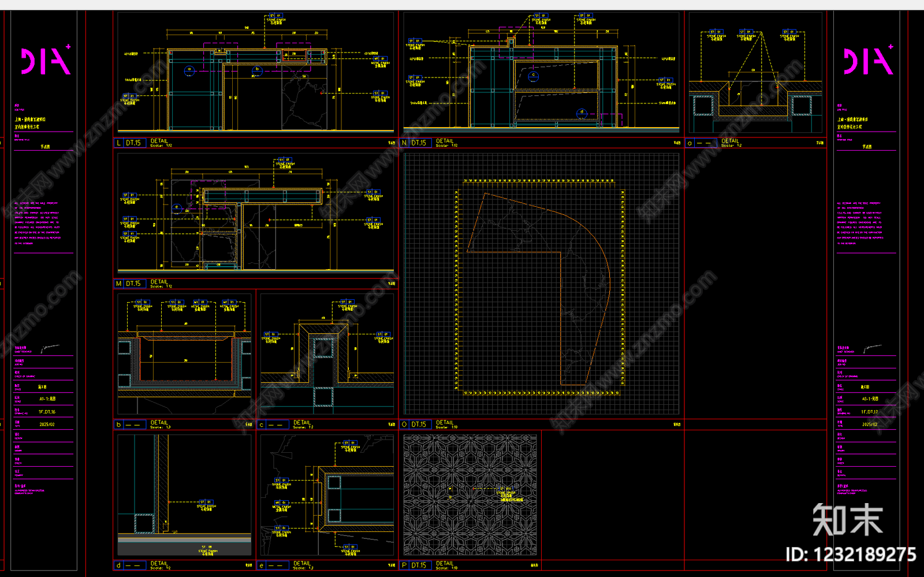The image size is (924, 577).
Task: Open the detail L counter elevation drawing
Action: click(256, 74)
